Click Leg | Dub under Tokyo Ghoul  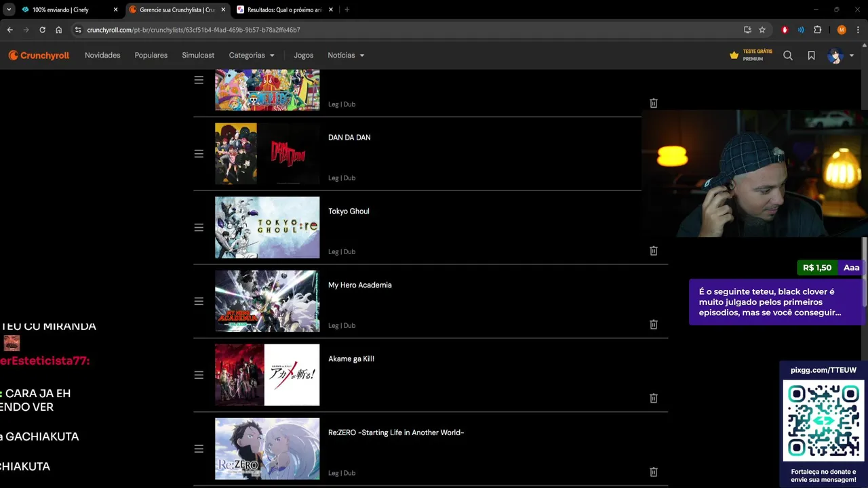coord(342,251)
